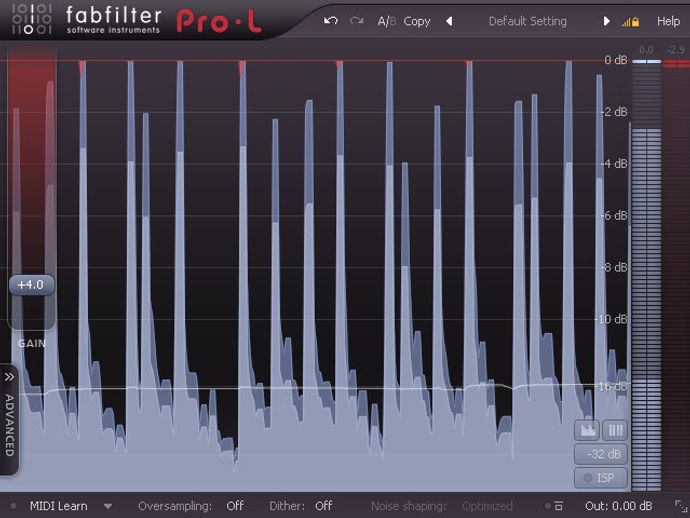Click the FabFilter binary logo icon
The width and height of the screenshot is (690, 518).
[x=31, y=19]
